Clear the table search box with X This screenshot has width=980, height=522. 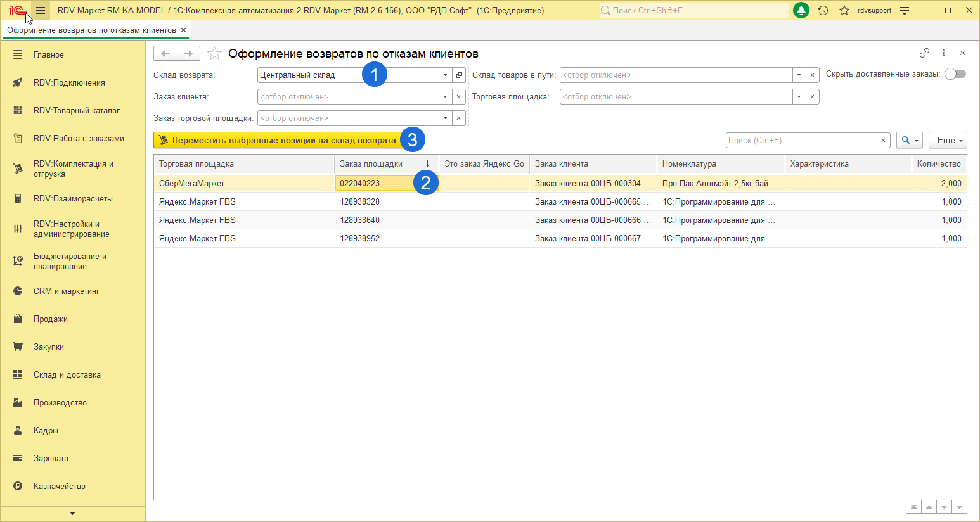point(883,141)
